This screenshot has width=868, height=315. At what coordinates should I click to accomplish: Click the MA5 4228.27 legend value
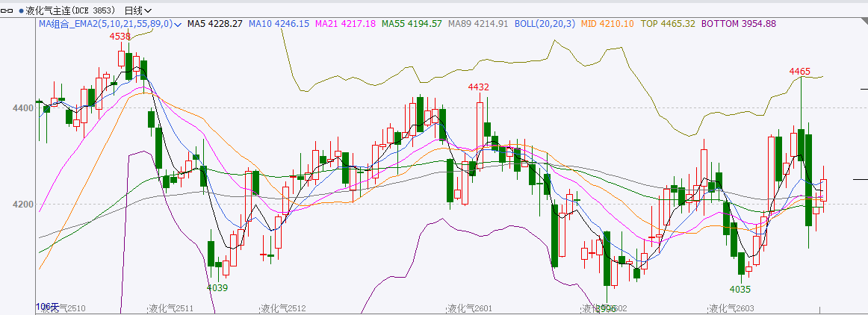214,24
